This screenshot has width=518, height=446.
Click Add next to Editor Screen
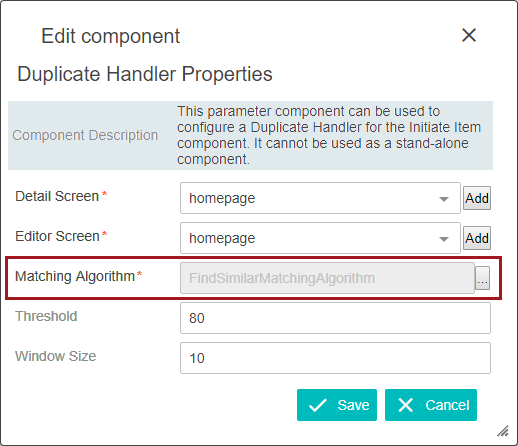click(477, 238)
